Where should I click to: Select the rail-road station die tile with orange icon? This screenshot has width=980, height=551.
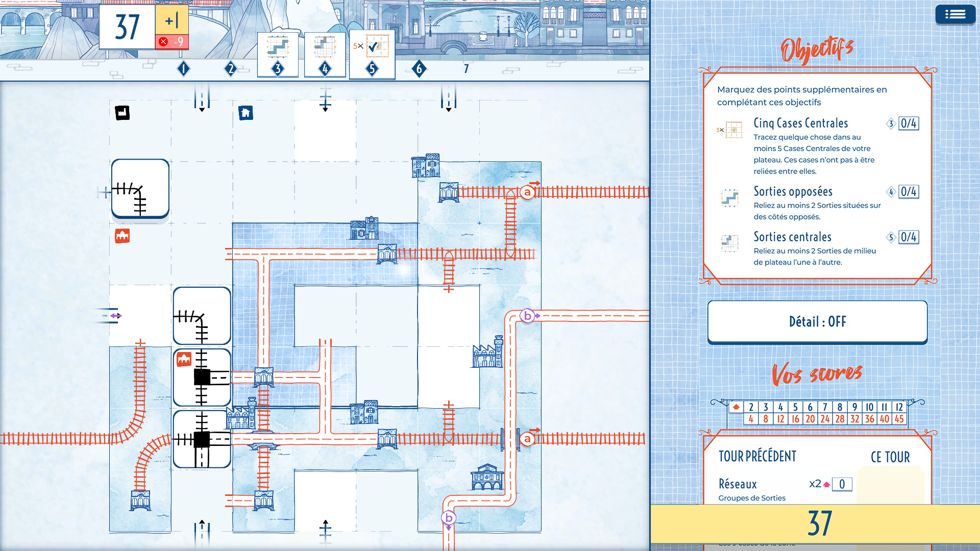[202, 378]
